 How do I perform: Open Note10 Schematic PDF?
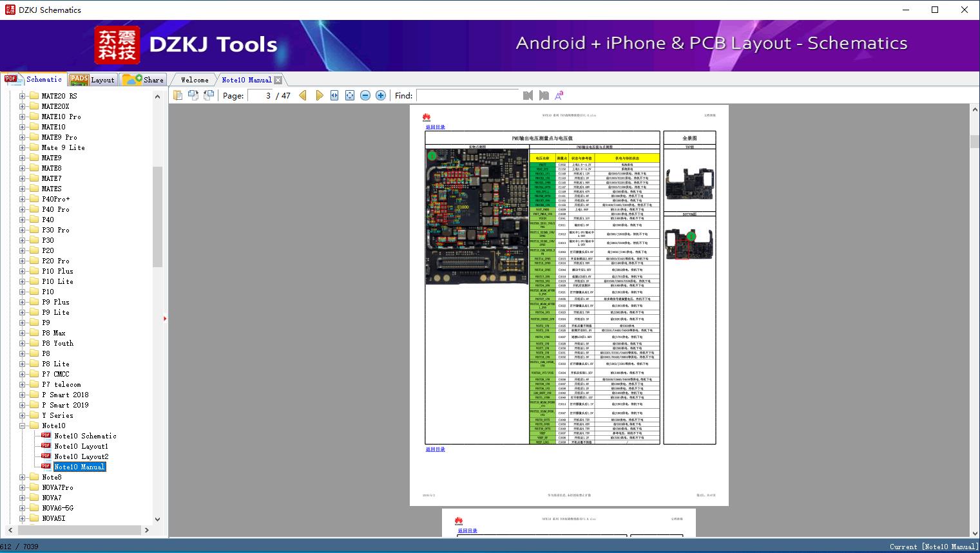(x=85, y=436)
